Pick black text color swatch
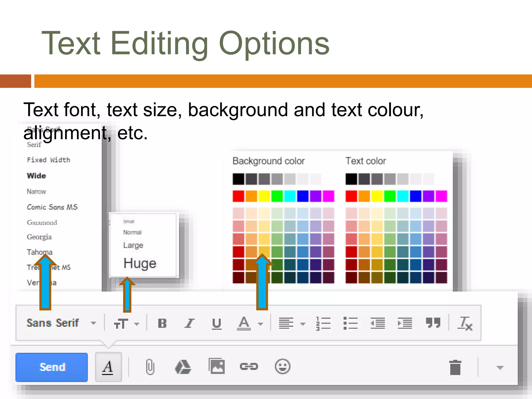The image size is (532, 399). (351, 179)
